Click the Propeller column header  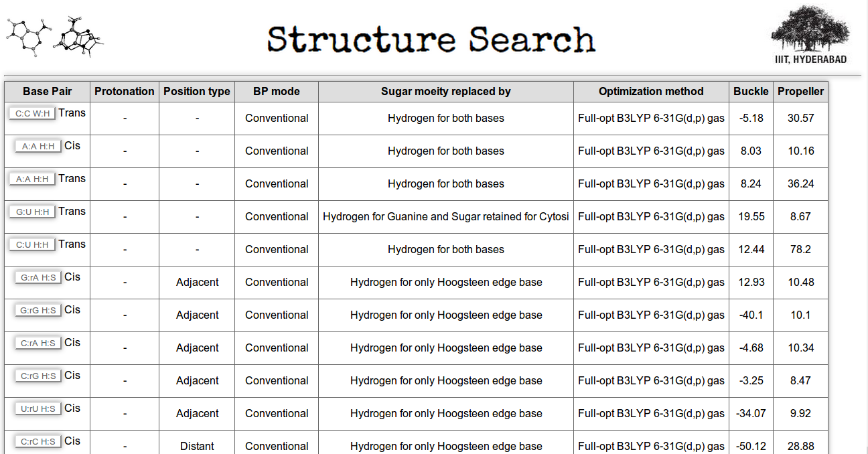pos(801,92)
